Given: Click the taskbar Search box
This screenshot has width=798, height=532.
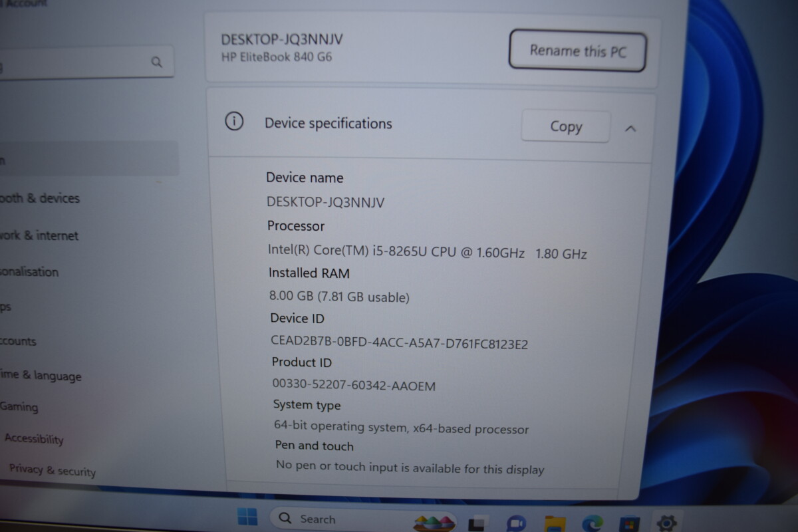Looking at the screenshot, I should (363, 519).
